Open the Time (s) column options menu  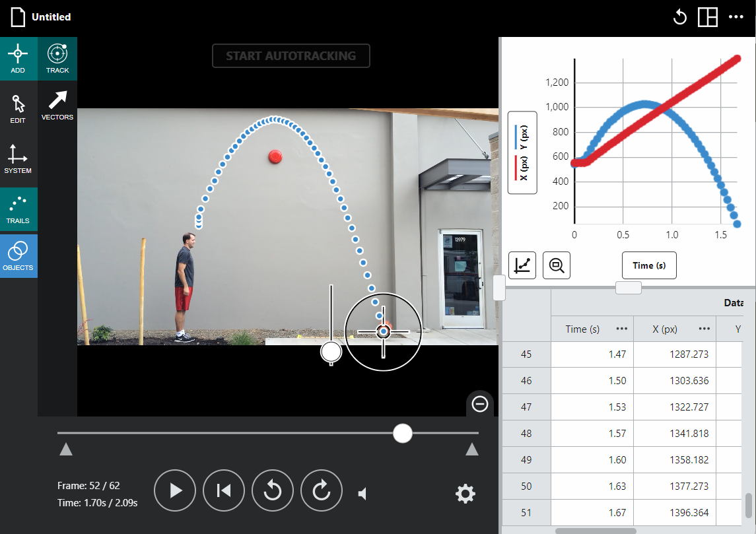(621, 329)
